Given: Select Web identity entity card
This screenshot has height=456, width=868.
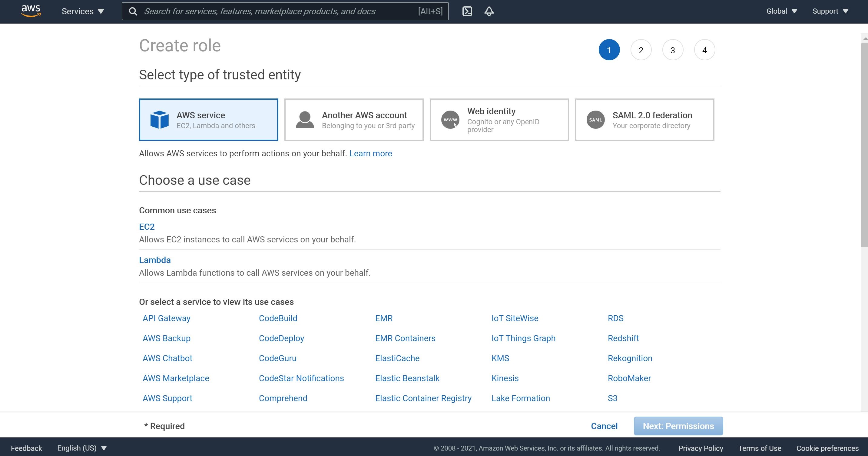Looking at the screenshot, I should click(499, 120).
